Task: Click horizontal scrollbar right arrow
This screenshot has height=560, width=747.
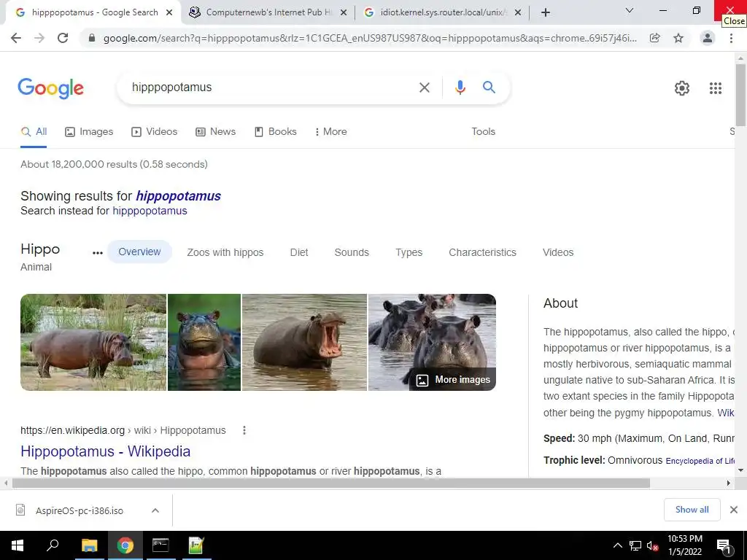Action: (729, 483)
